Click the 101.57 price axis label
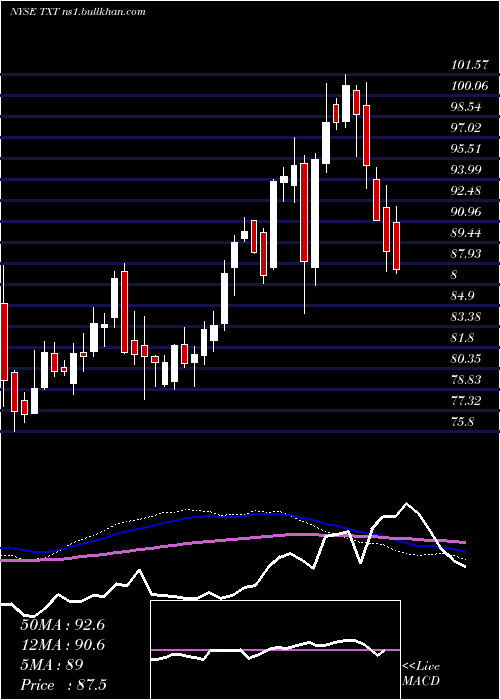The width and height of the screenshot is (500, 700). (x=469, y=65)
